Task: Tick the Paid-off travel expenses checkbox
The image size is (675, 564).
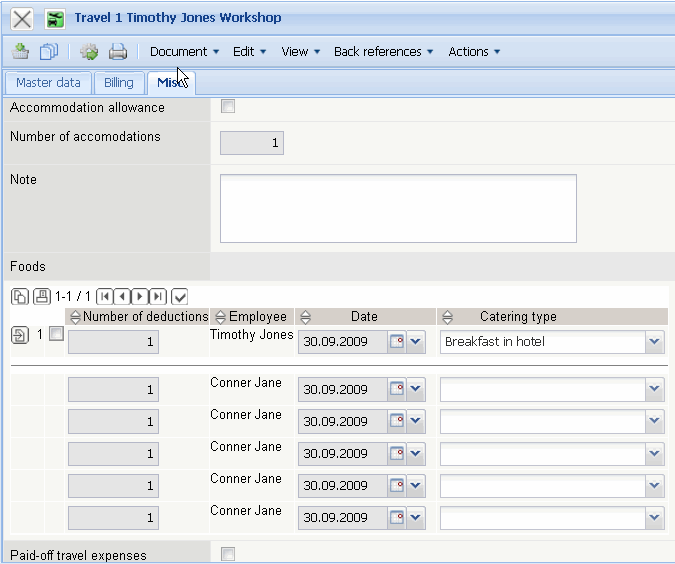Action: tap(228, 554)
